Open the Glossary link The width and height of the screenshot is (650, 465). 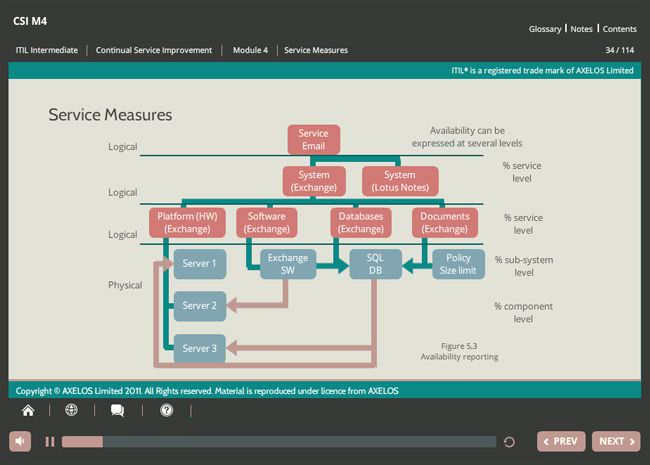pos(545,29)
